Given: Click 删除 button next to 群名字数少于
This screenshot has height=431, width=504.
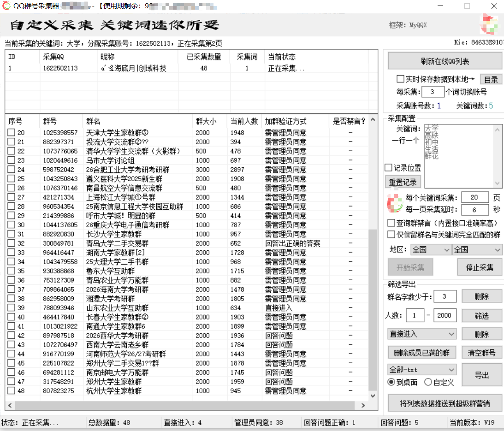Looking at the screenshot, I should pos(481,296).
